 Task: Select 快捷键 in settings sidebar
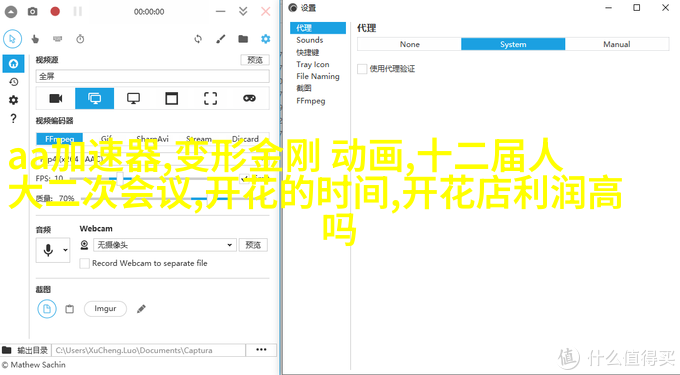[307, 52]
